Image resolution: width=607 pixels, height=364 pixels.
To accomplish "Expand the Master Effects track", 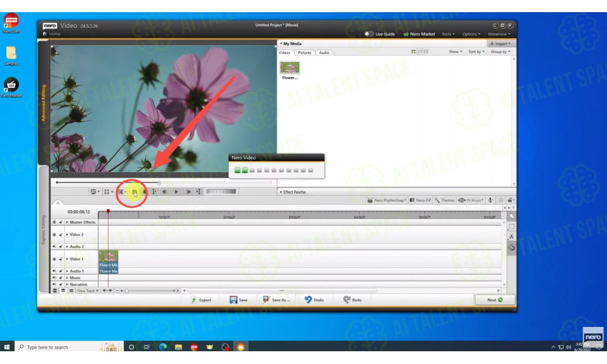I will [x=67, y=222].
